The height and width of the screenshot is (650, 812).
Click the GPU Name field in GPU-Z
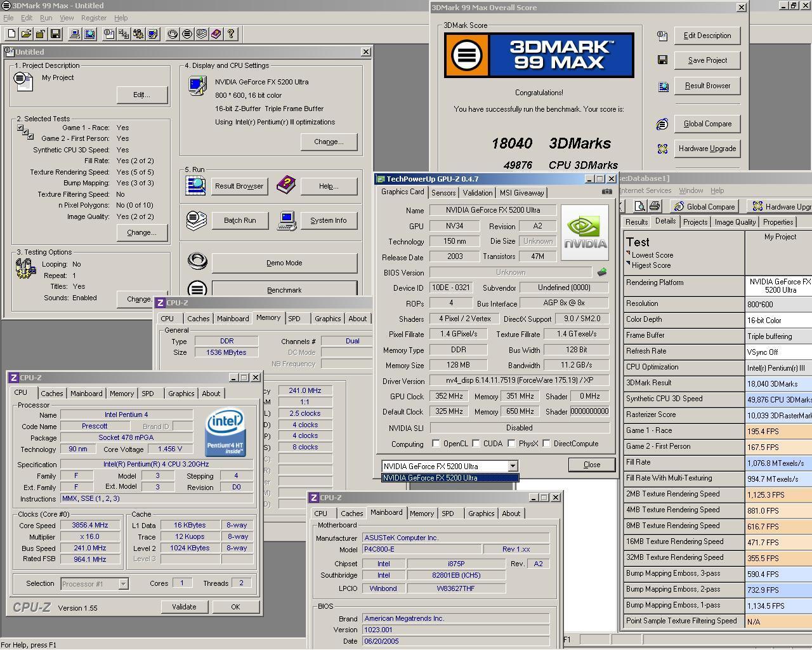point(493,210)
